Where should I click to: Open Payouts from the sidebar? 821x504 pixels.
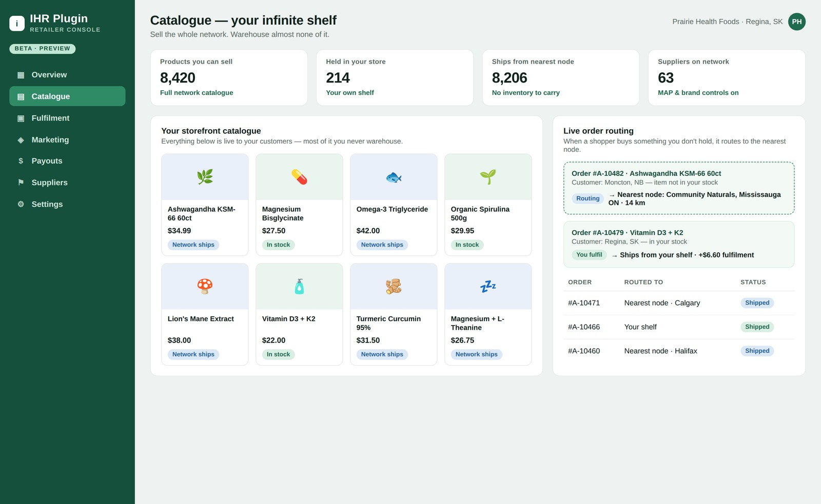67,161
